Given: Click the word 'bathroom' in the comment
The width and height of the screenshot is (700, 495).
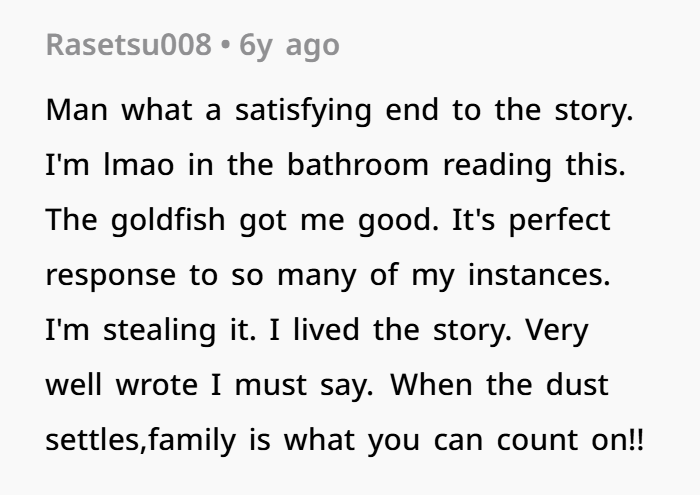Looking at the screenshot, I should [358, 165].
